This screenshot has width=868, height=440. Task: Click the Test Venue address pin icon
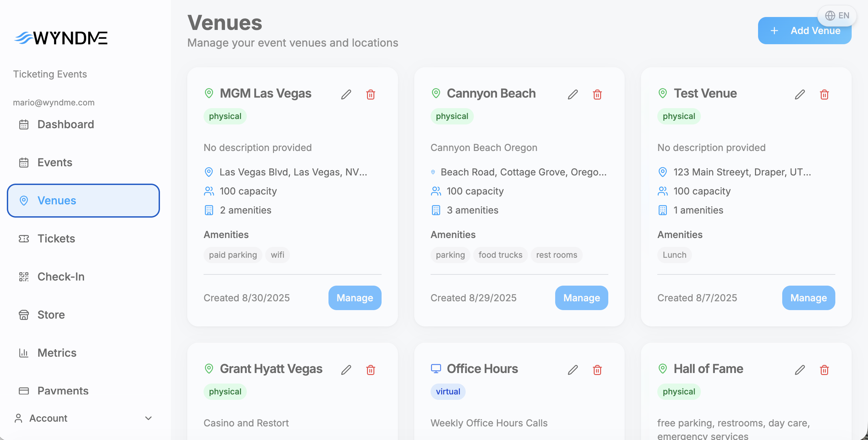coord(663,172)
